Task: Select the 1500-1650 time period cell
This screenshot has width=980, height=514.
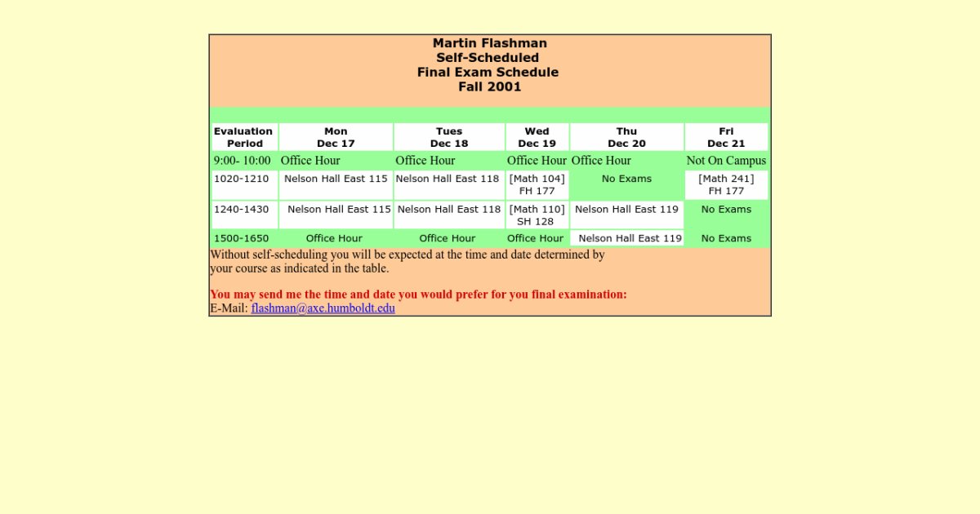Action: [x=242, y=239]
